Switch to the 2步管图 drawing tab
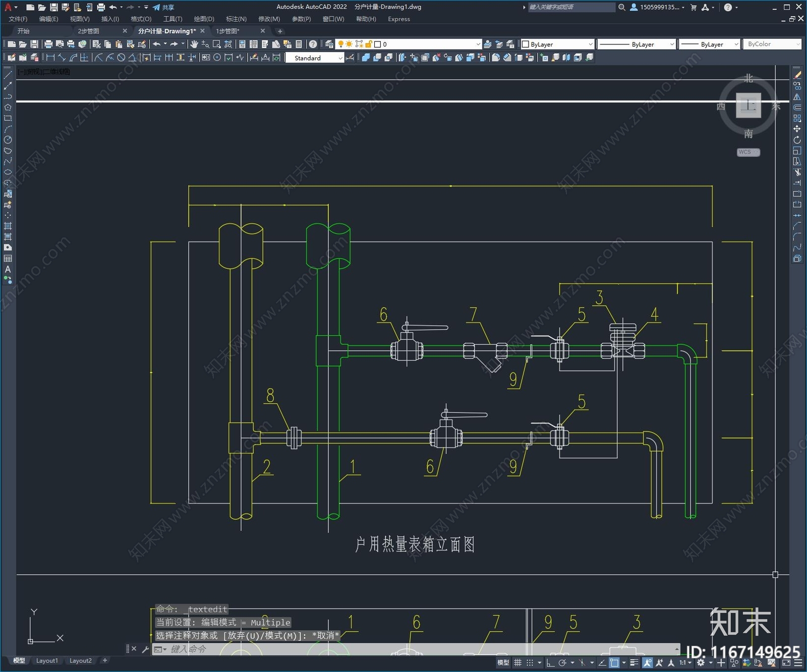This screenshot has width=807, height=672. (89, 31)
